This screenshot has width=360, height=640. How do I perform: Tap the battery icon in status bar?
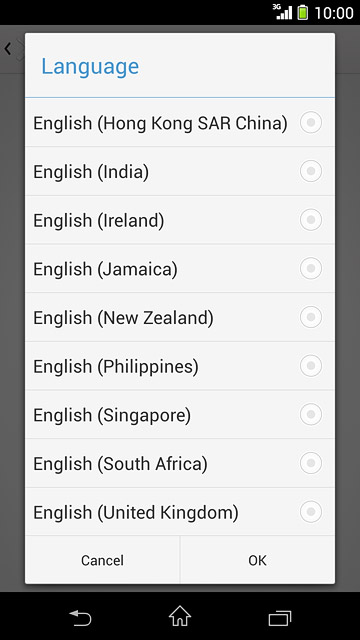tap(302, 12)
